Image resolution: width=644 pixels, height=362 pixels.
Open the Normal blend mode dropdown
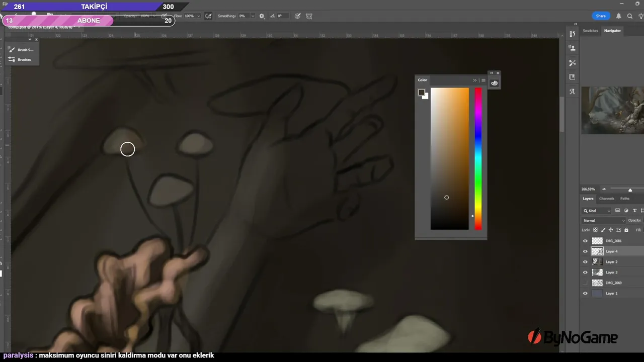pyautogui.click(x=604, y=220)
